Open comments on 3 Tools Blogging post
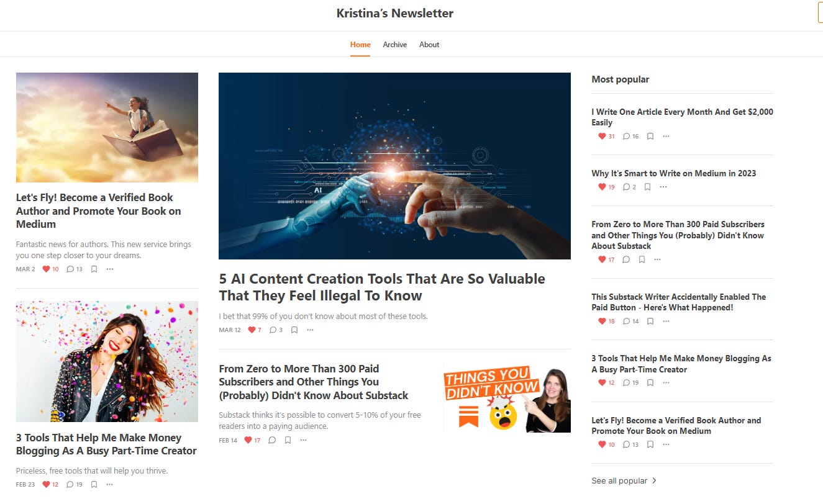This screenshot has height=504, width=823. (74, 485)
